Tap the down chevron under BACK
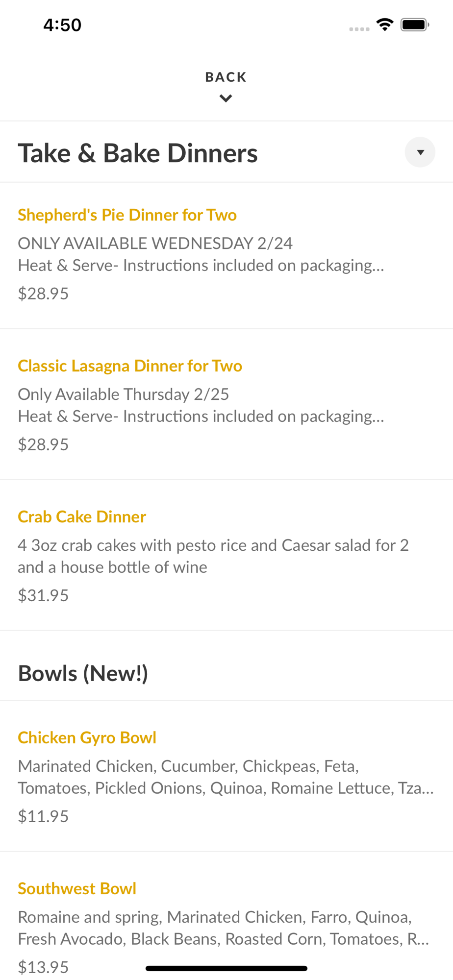Image resolution: width=453 pixels, height=980 pixels. (x=226, y=98)
